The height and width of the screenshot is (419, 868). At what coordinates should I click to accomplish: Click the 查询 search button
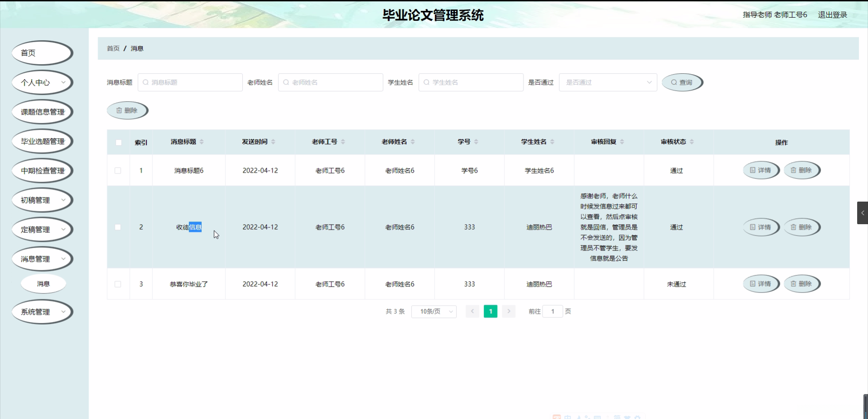(x=682, y=82)
